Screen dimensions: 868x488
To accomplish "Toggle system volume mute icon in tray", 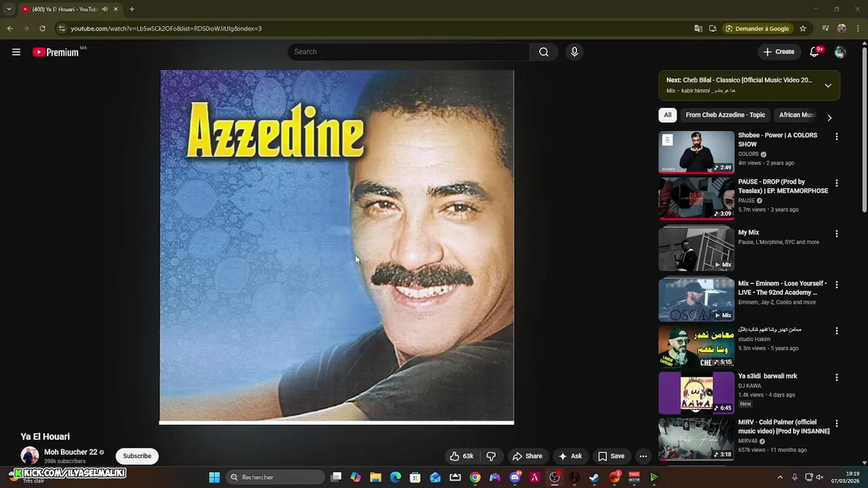I will 820,477.
